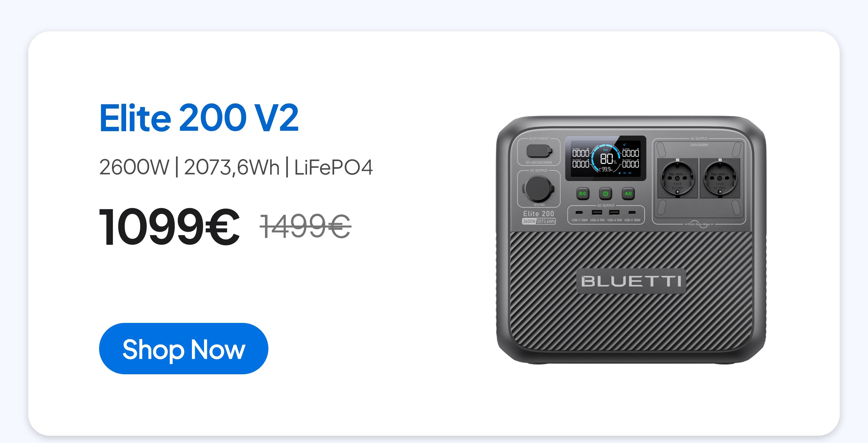Toggle the green AC button on the unit
This screenshot has width=868, height=443.
[x=628, y=193]
